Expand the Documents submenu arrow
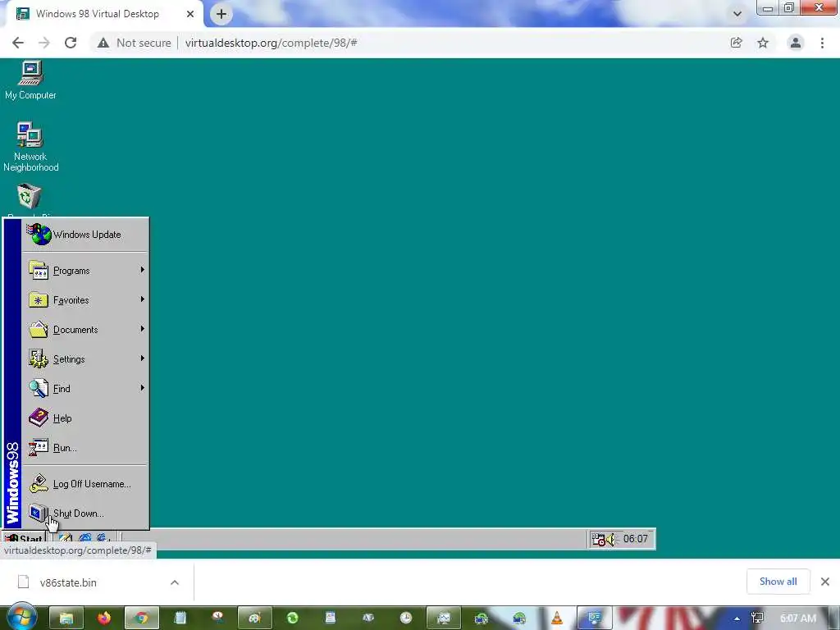The height and width of the screenshot is (630, 840). click(142, 328)
